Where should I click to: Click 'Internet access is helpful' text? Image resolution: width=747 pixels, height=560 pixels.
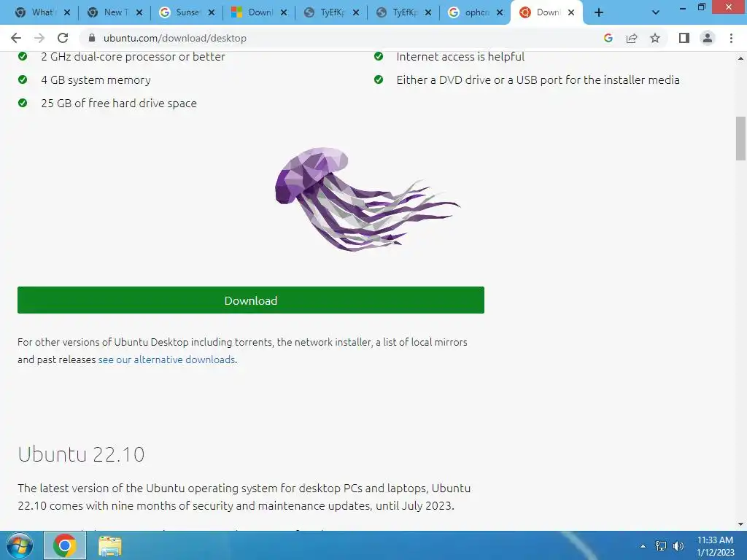point(460,57)
